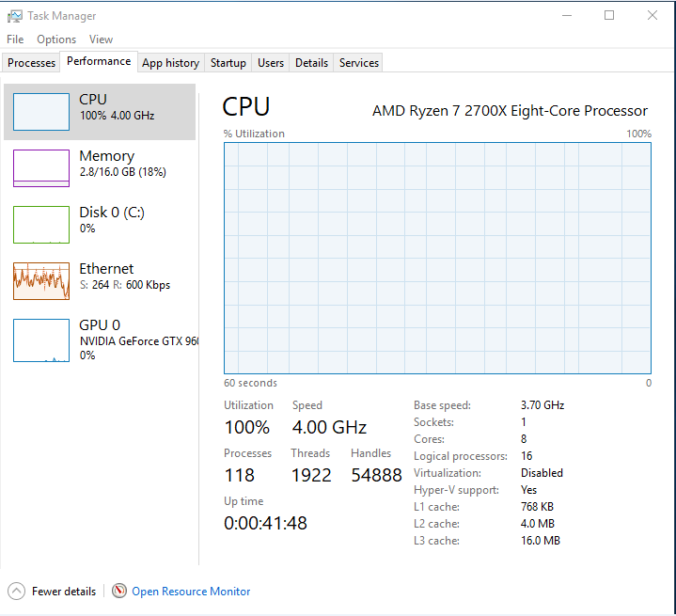Switch to the Processes tab
Viewport: 676px width, 616px height.
pyautogui.click(x=32, y=63)
